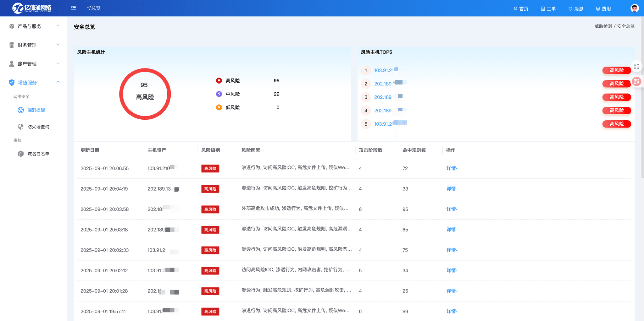Expand the 产品与服务 menu
This screenshot has width=644, height=321.
pyautogui.click(x=34, y=26)
